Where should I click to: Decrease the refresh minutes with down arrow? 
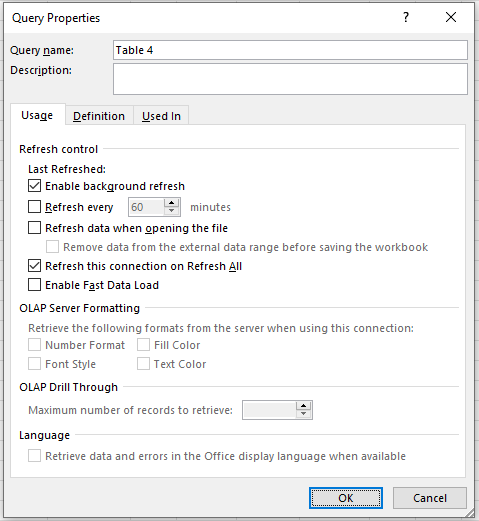[x=171, y=211]
